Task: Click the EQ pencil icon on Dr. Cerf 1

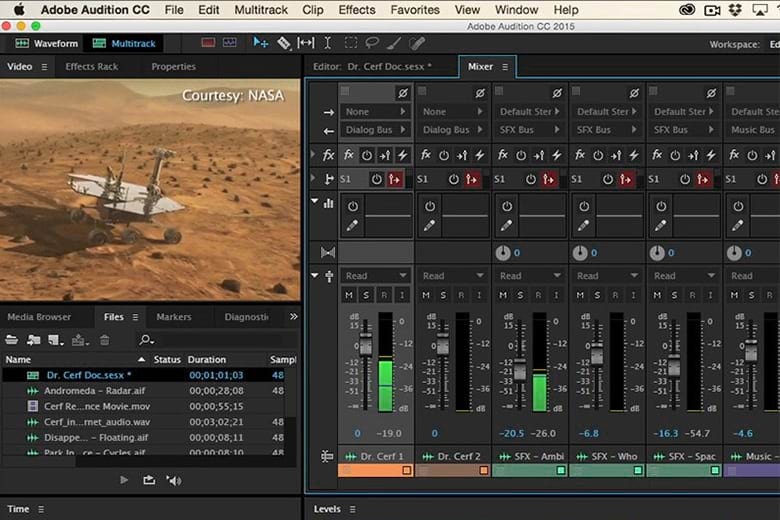Action: pyautogui.click(x=352, y=226)
